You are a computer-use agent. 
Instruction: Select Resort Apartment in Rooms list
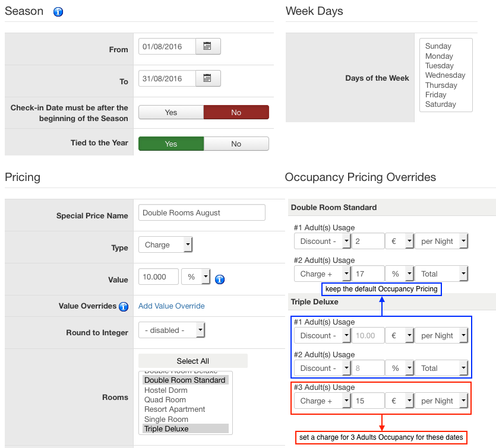pyautogui.click(x=175, y=409)
